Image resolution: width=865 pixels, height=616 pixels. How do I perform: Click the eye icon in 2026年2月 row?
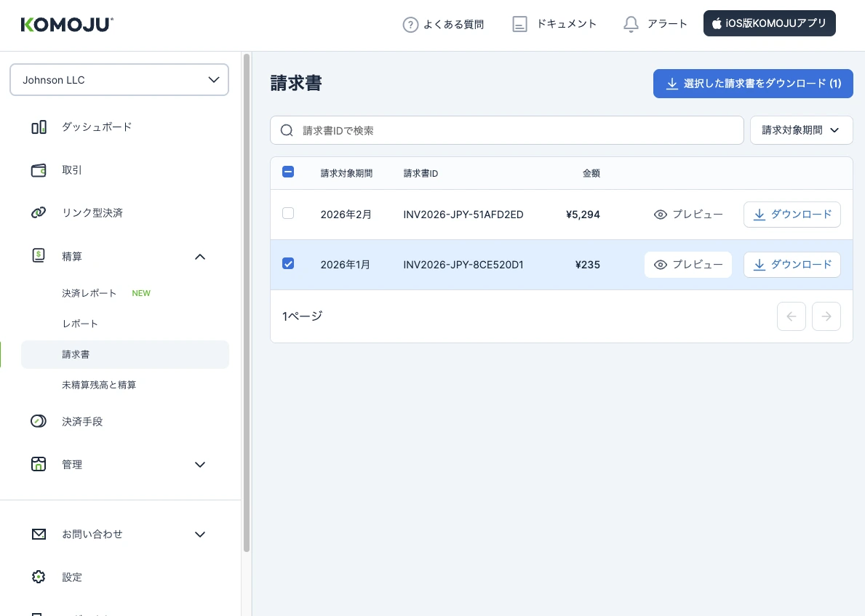(661, 215)
